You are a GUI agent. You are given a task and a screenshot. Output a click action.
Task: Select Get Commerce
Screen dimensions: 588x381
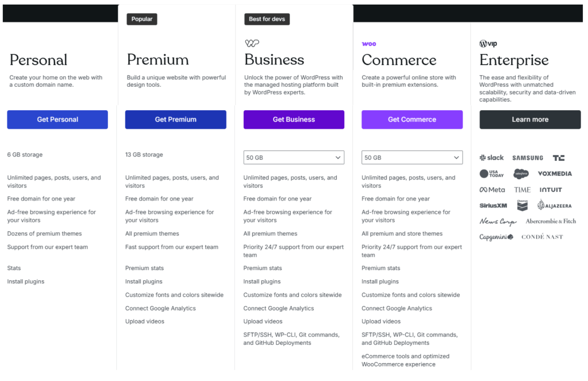tap(412, 120)
